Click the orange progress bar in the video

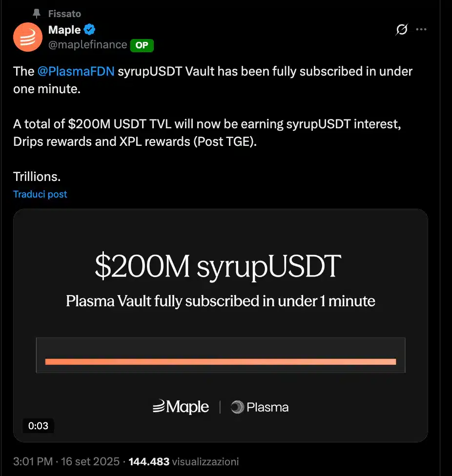click(220, 361)
